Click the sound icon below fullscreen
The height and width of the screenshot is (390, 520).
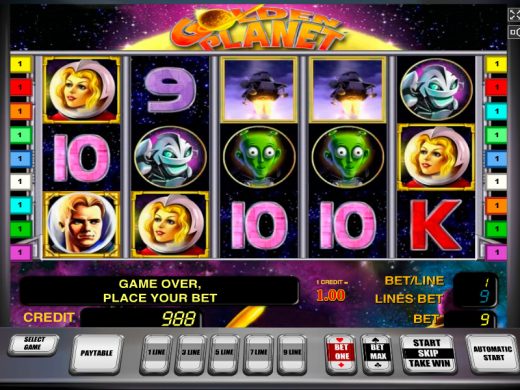point(514,32)
